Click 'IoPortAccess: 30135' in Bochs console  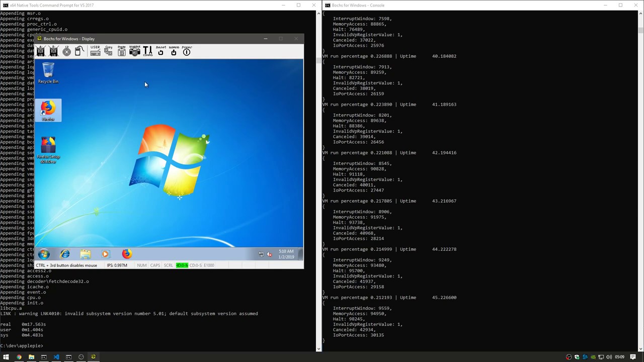(x=358, y=335)
